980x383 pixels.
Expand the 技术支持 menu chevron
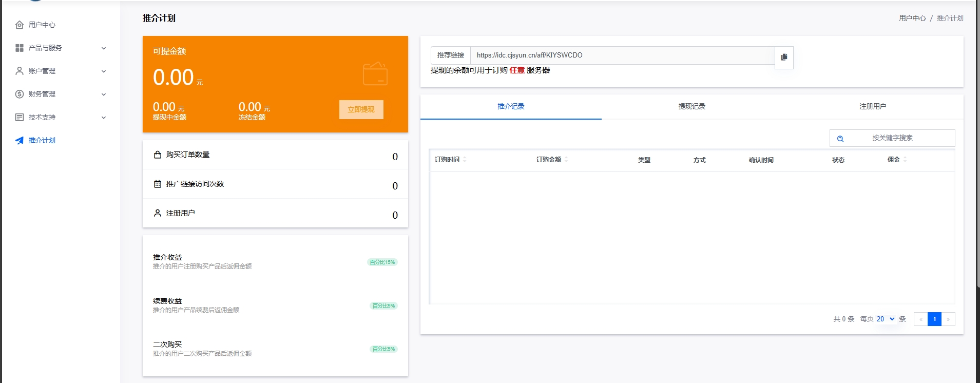(x=104, y=118)
